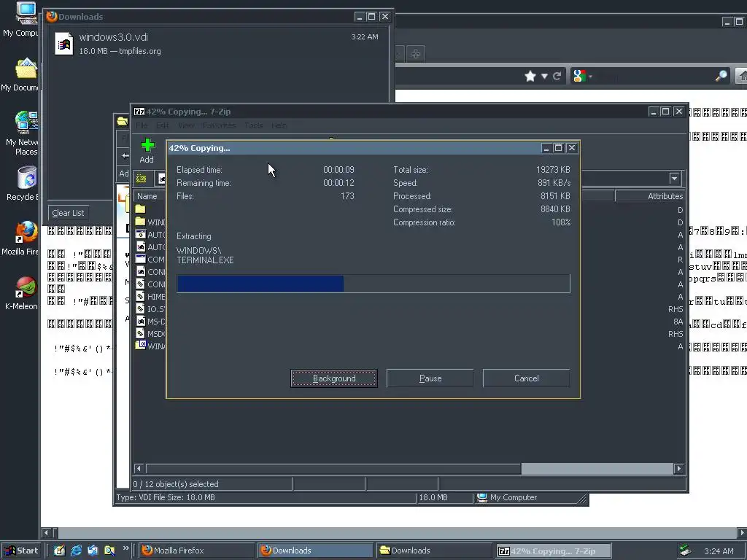Click Clear List in the Downloads window
Image resolution: width=747 pixels, height=560 pixels.
click(68, 213)
